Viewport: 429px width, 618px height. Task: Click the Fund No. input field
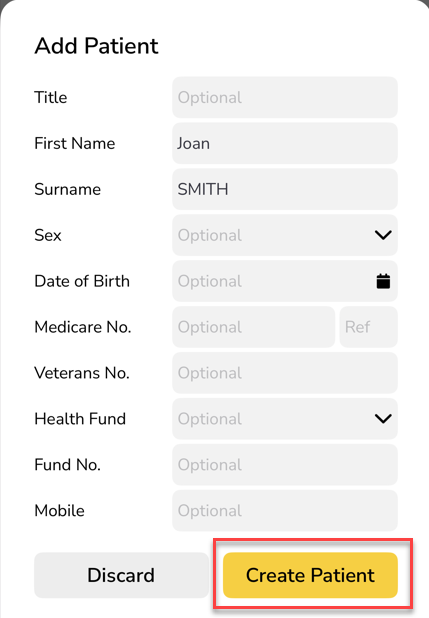[x=285, y=465]
